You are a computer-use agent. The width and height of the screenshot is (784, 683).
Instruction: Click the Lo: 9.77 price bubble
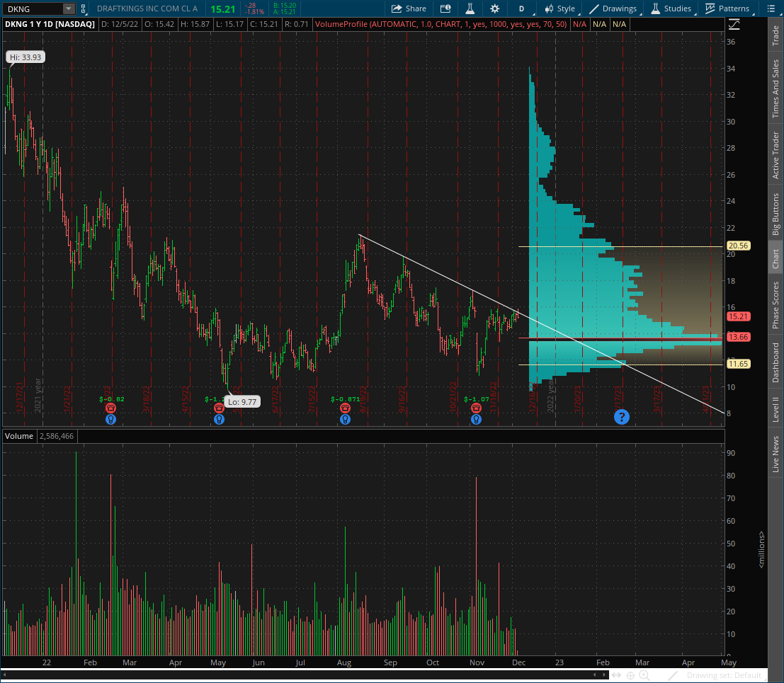tap(242, 402)
